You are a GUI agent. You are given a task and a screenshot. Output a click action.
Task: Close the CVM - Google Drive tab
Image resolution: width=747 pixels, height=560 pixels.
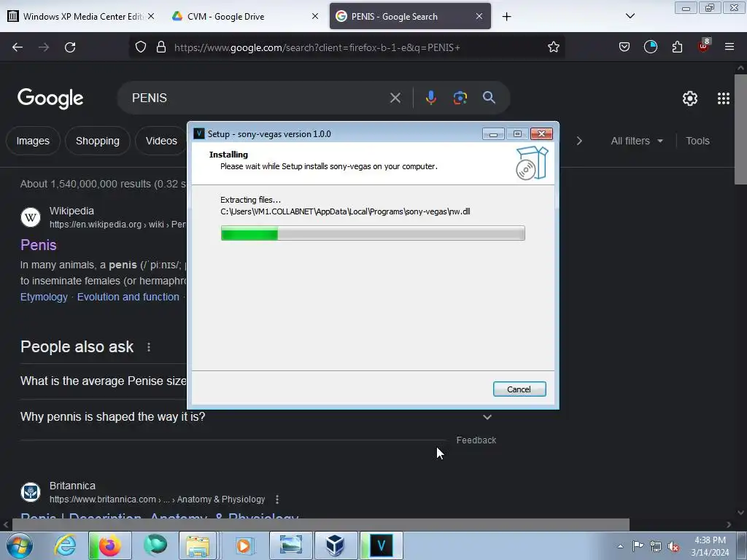[315, 16]
